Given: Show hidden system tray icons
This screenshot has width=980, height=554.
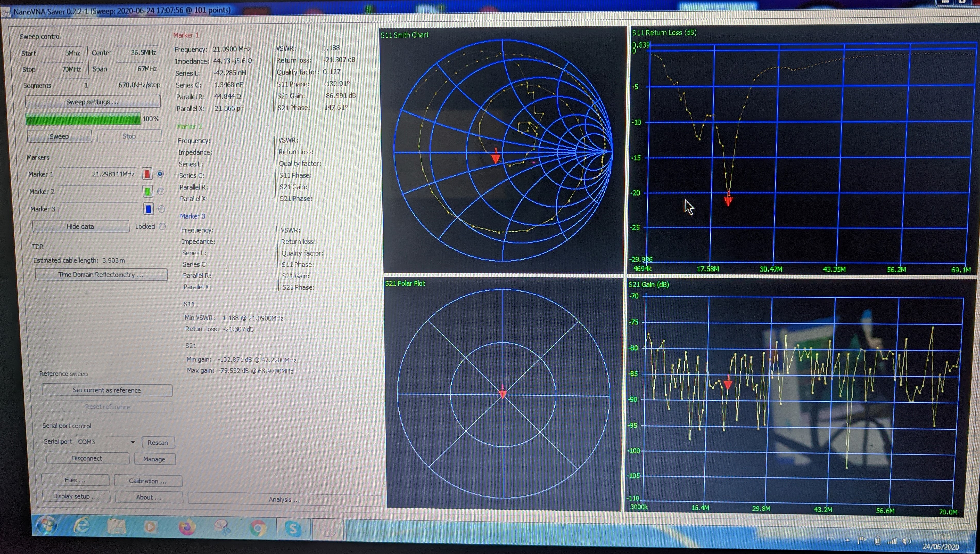Looking at the screenshot, I should pyautogui.click(x=847, y=540).
